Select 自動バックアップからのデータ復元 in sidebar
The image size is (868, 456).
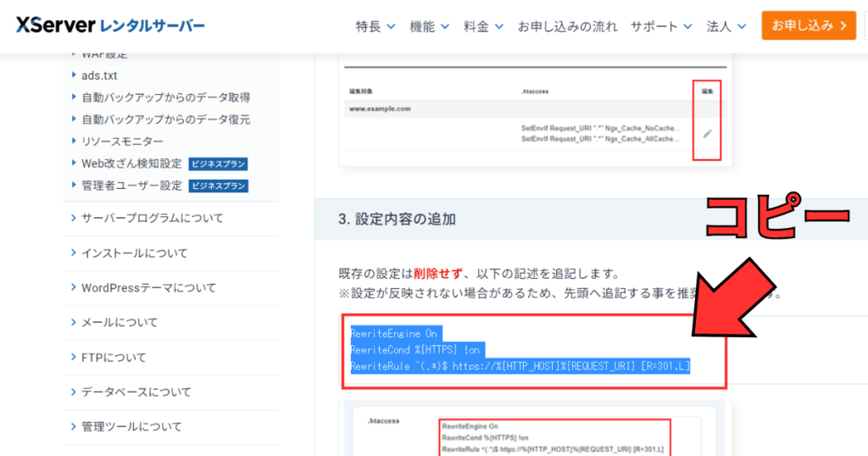(x=165, y=120)
